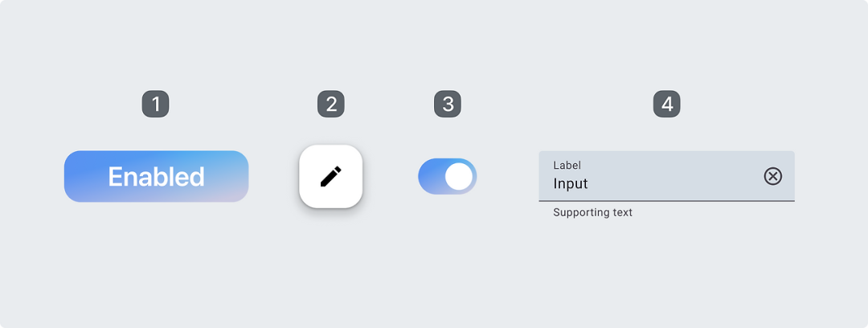Click the Label caption in the text field
This screenshot has width=868, height=328.
[567, 166]
